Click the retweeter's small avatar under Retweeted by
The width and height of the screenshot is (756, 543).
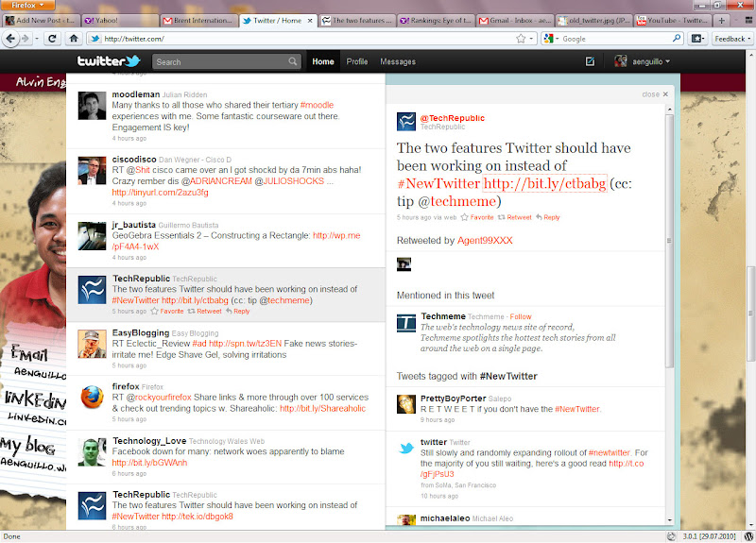click(x=404, y=264)
